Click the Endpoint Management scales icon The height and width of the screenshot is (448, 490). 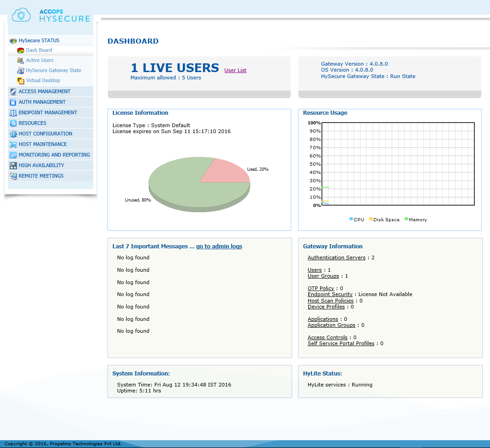tap(13, 113)
